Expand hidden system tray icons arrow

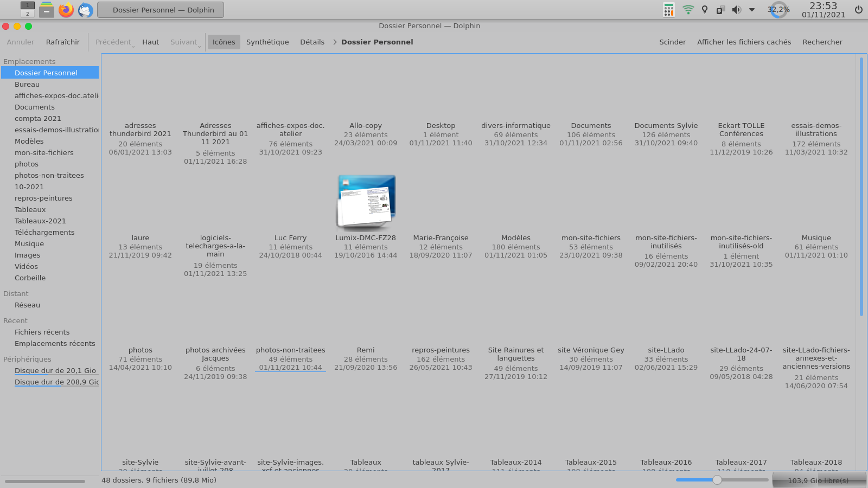point(752,10)
